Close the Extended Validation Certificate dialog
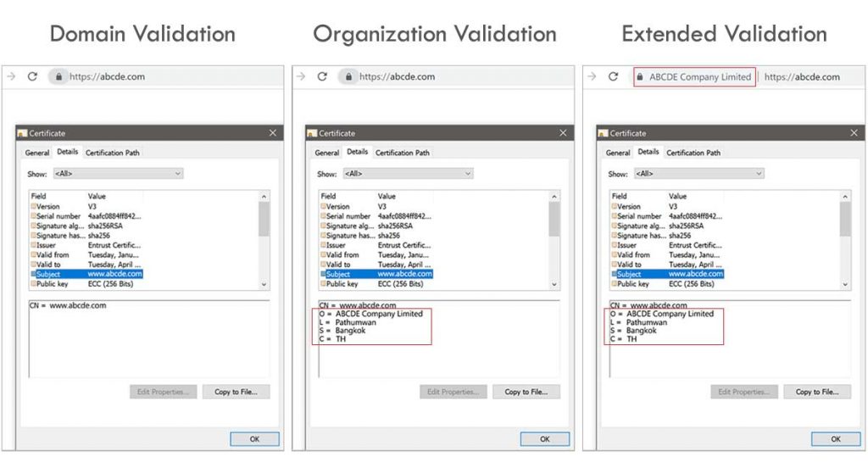Viewport: 868px width, 463px height. pyautogui.click(x=854, y=133)
